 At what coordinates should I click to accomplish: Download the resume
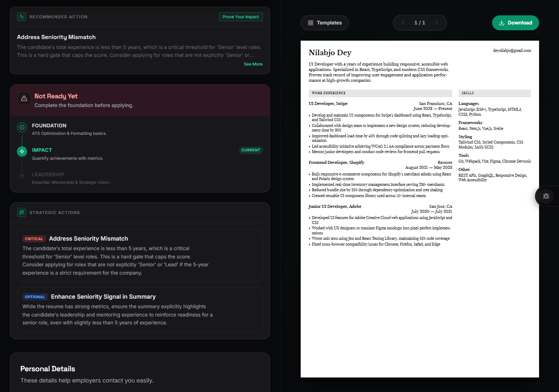tap(515, 23)
